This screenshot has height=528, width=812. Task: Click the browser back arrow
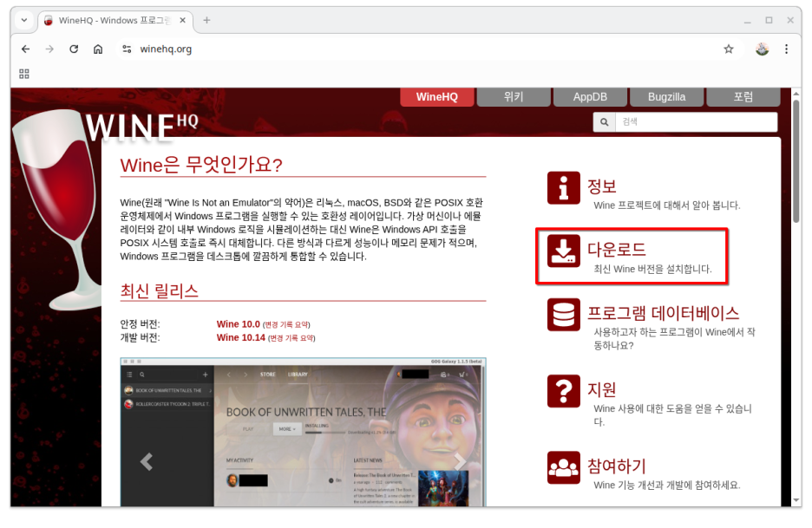coord(25,49)
